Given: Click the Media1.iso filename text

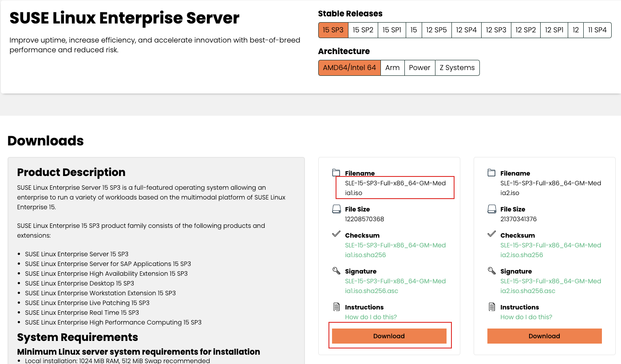Looking at the screenshot, I should (x=395, y=188).
